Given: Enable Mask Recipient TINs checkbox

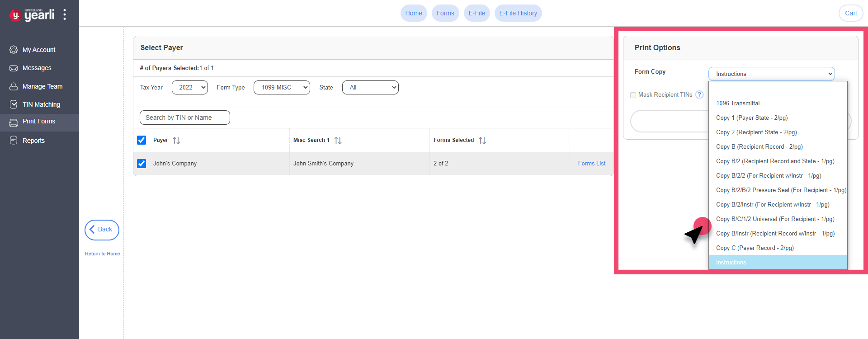Looking at the screenshot, I should coord(633,95).
